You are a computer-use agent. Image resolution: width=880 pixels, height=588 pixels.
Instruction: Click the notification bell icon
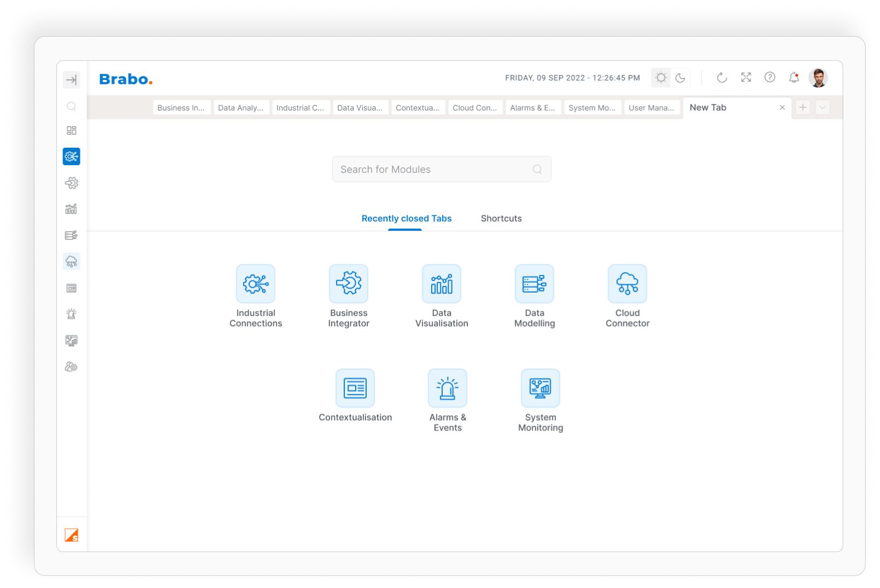coord(794,78)
